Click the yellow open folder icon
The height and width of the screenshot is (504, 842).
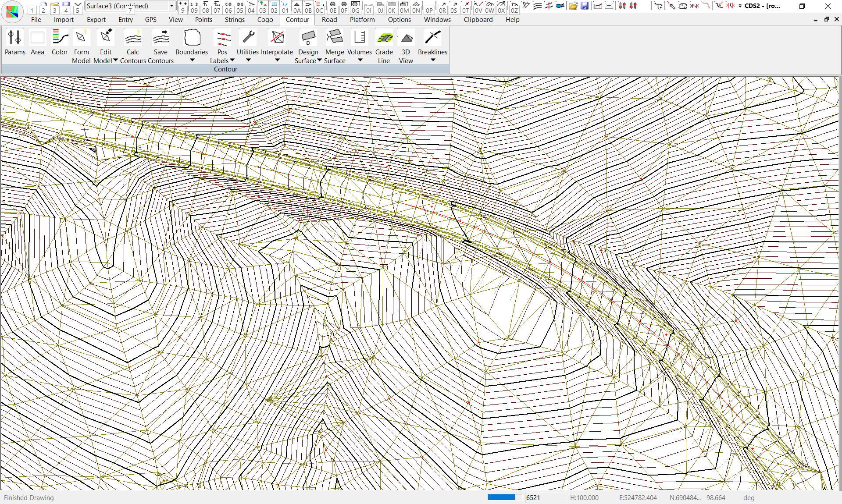[x=573, y=6]
